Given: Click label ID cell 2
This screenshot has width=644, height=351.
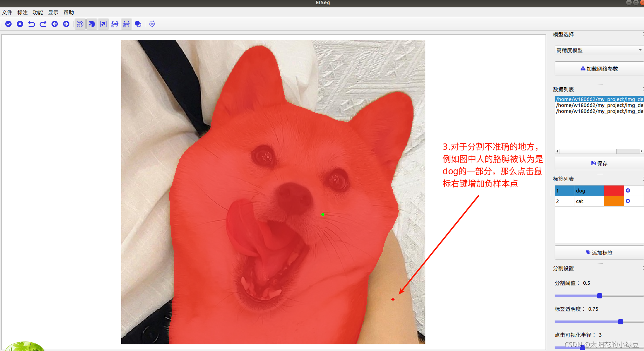Looking at the screenshot, I should 564,201.
